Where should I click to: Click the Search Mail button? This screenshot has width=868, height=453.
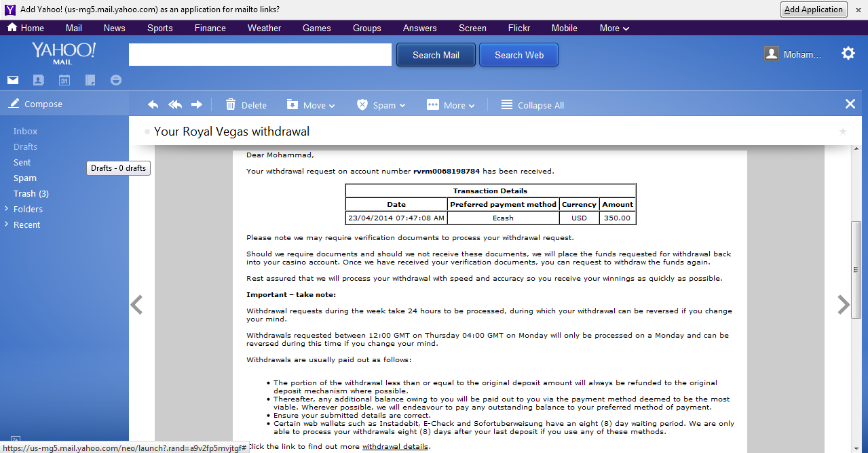pyautogui.click(x=436, y=55)
